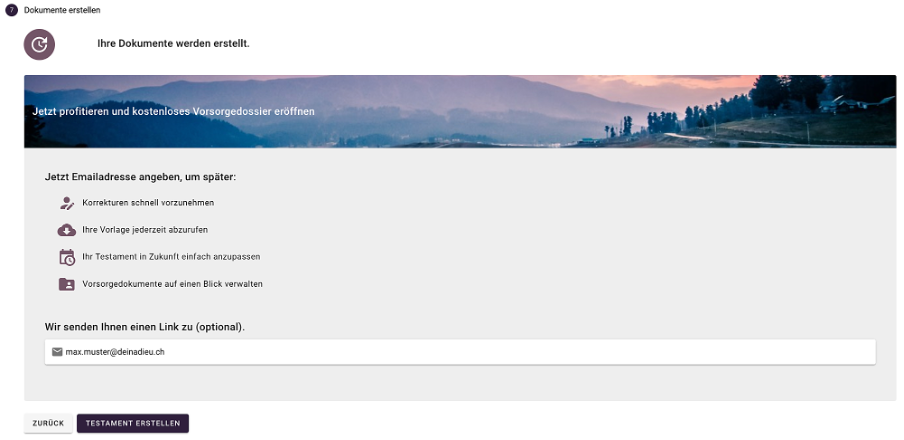Click 'Wir senden Ihnen einen Link zu' label

point(119,327)
